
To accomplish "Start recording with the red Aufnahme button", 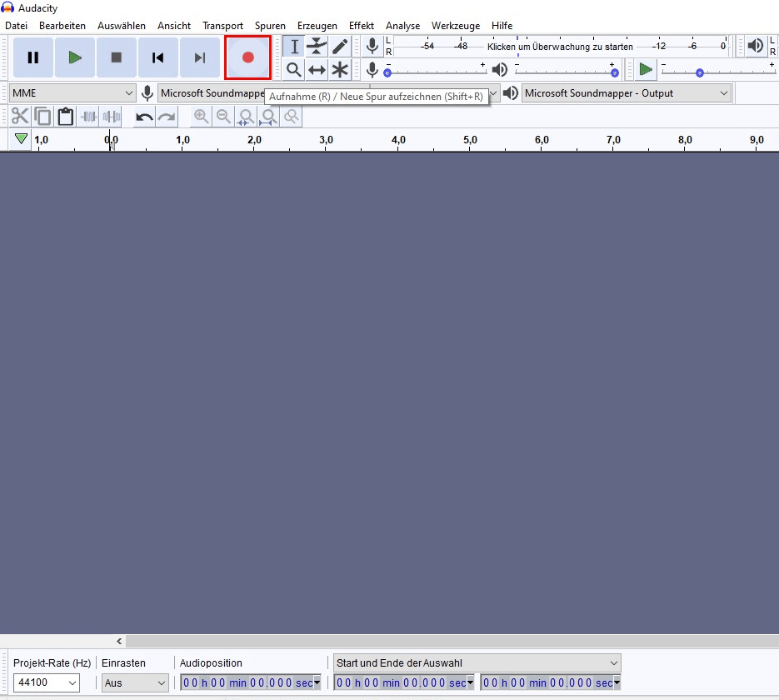I will tap(247, 57).
